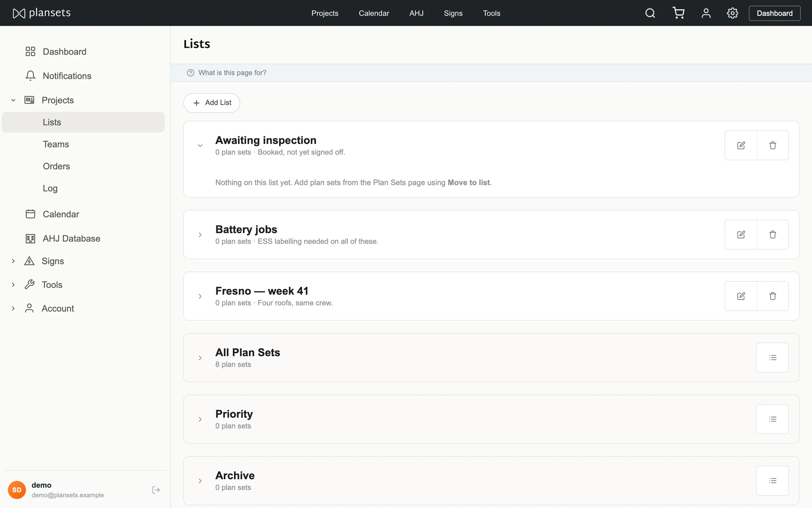Open list view for Priority
This screenshot has height=508, width=812.
pyautogui.click(x=773, y=419)
